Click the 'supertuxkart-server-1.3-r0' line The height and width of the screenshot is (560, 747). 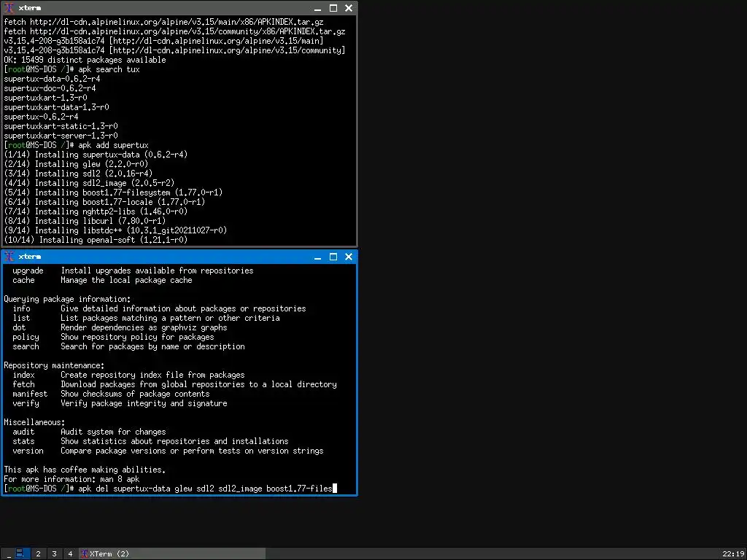click(61, 136)
